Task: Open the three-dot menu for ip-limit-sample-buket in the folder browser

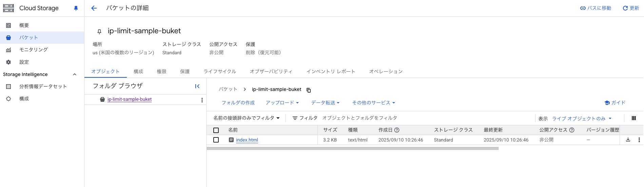Action: click(x=202, y=100)
